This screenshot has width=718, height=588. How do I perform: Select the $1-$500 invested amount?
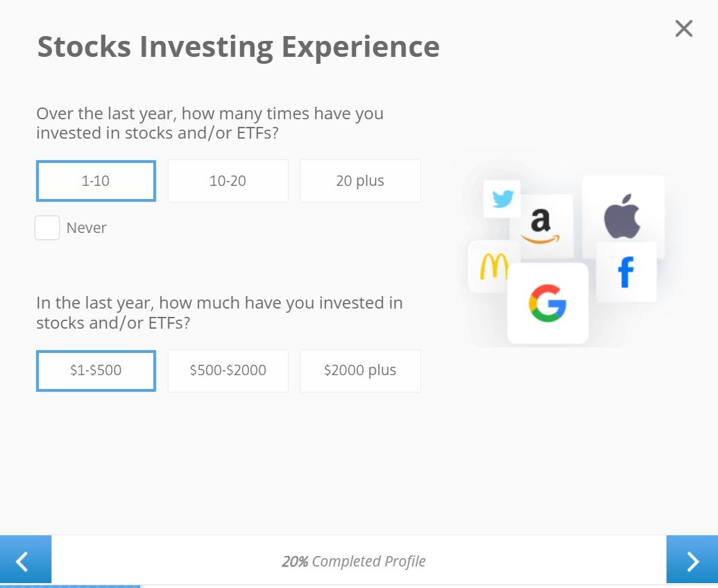pos(96,371)
